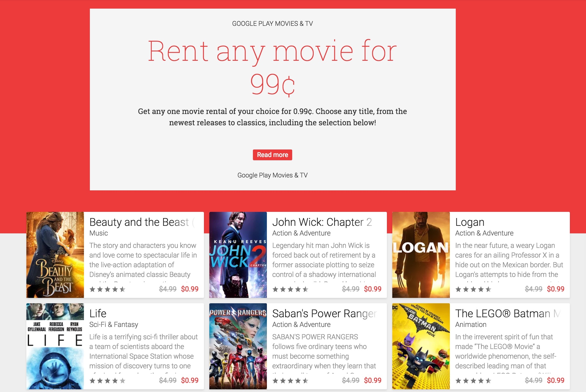The image size is (586, 392).
Task: Click the star rating for Beauty and the Beast
Action: [x=108, y=289]
